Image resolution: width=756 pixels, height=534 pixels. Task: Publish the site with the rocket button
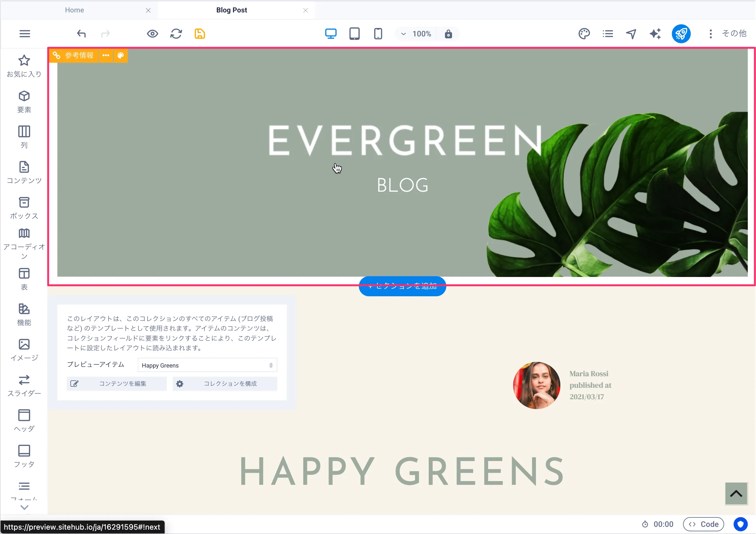(x=681, y=34)
